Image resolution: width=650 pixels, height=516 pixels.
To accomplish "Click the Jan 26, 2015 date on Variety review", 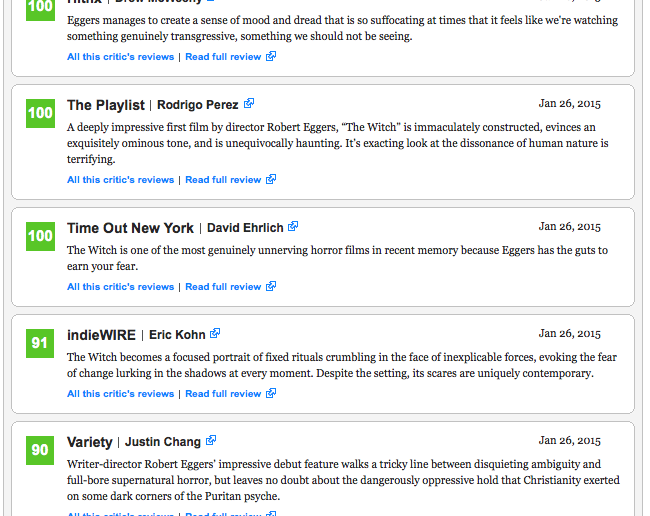I will (570, 441).
